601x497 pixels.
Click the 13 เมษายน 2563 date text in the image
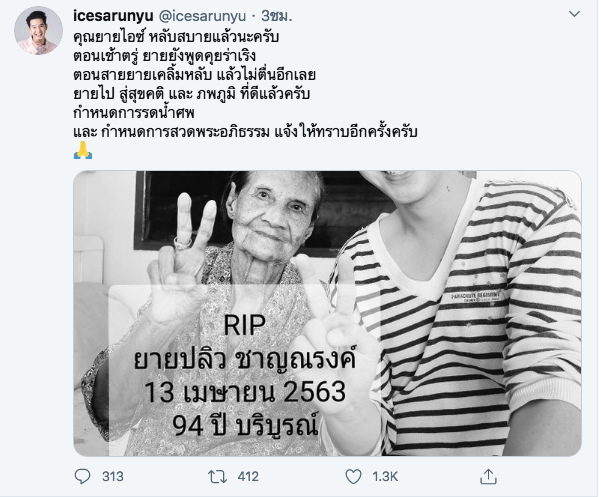click(x=245, y=392)
